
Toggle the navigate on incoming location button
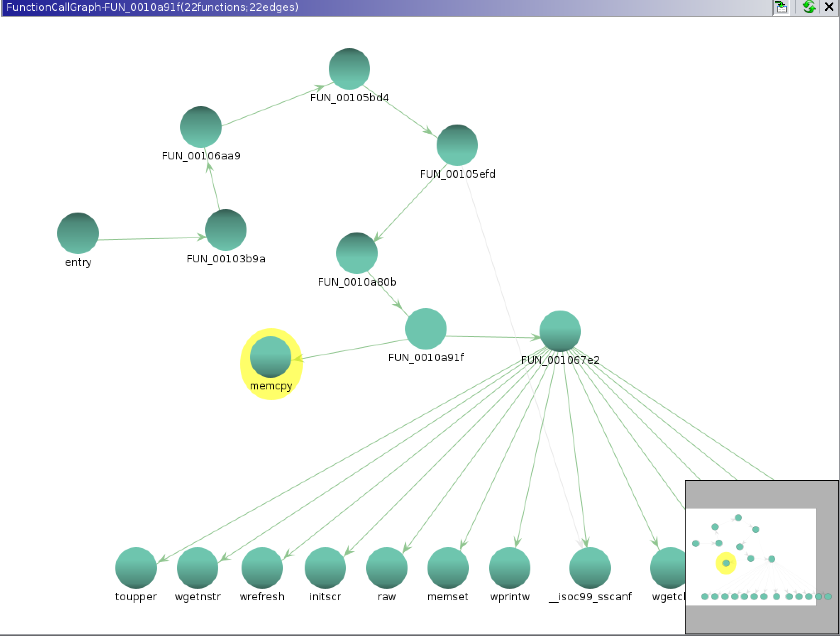point(782,7)
